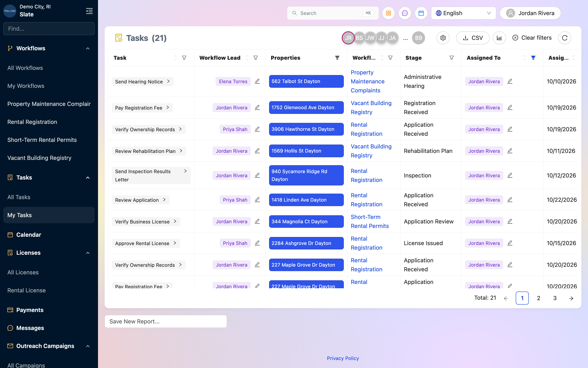Filter the Stage column

(x=451, y=58)
